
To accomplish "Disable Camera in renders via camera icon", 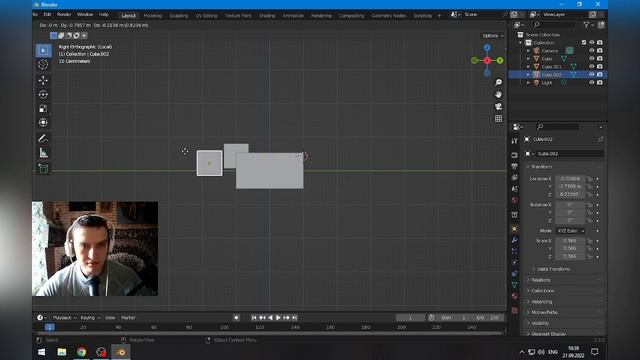I will (x=600, y=51).
